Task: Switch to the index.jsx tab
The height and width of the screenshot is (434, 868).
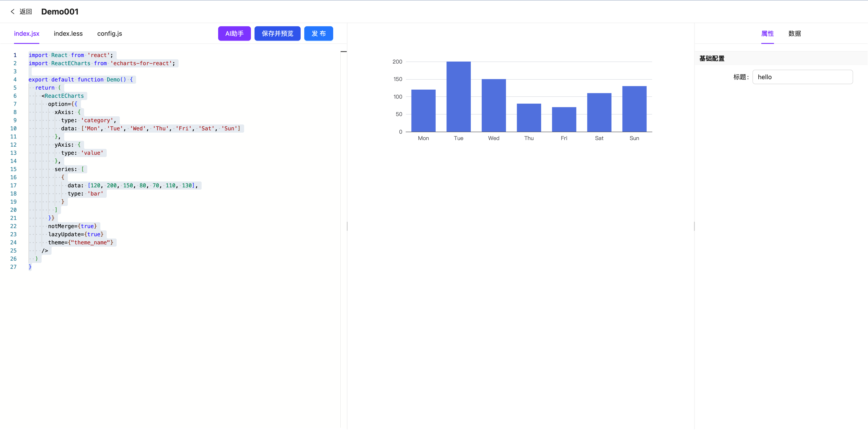Action: 27,33
